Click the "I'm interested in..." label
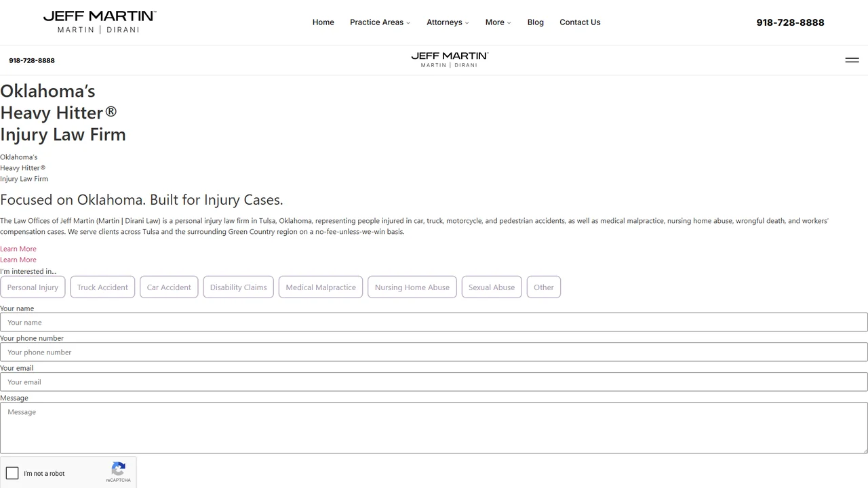 click(28, 271)
